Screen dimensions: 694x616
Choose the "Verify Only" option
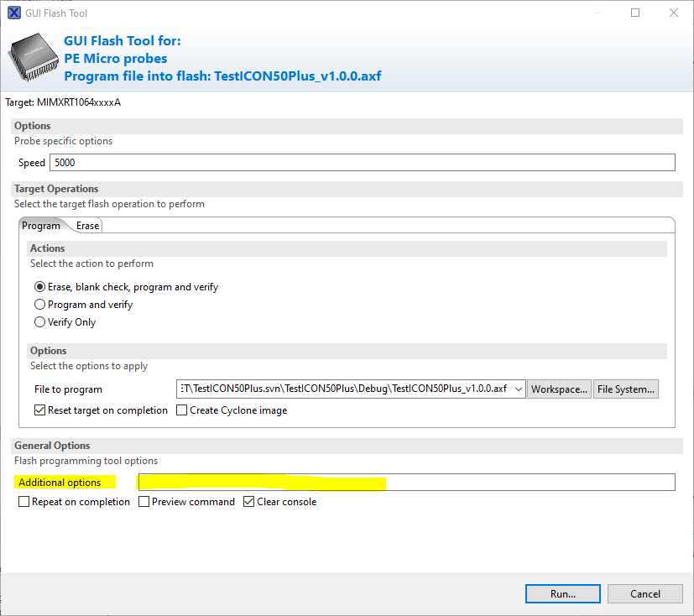point(39,321)
